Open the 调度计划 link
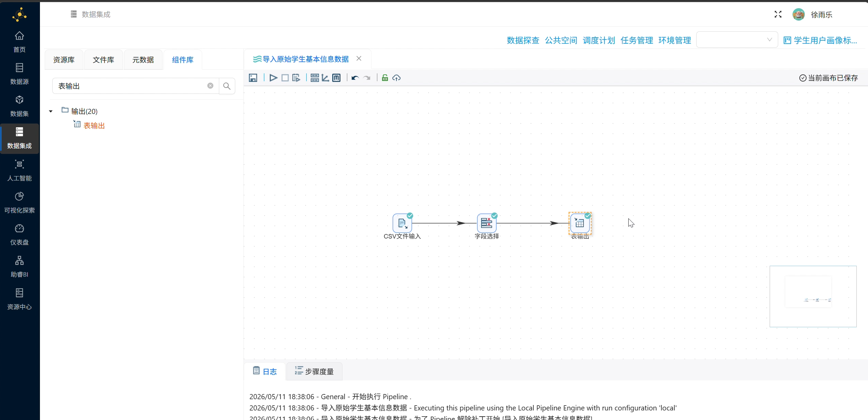The image size is (868, 420). click(599, 40)
